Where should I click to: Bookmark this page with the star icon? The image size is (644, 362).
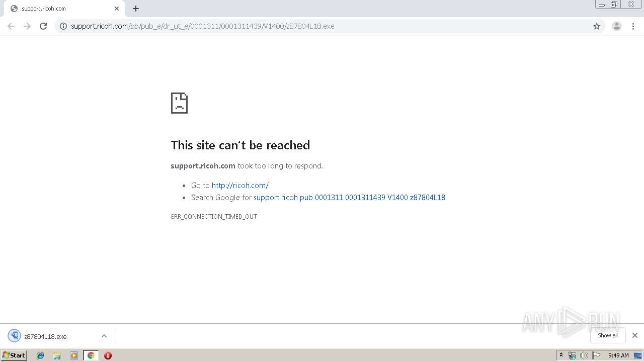coord(597,26)
